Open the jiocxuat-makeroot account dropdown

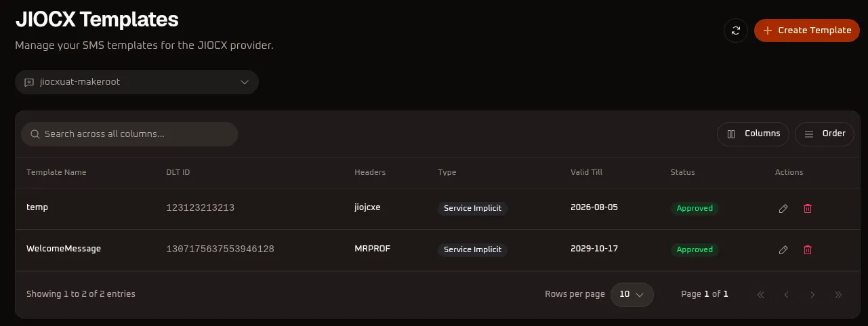[137, 82]
